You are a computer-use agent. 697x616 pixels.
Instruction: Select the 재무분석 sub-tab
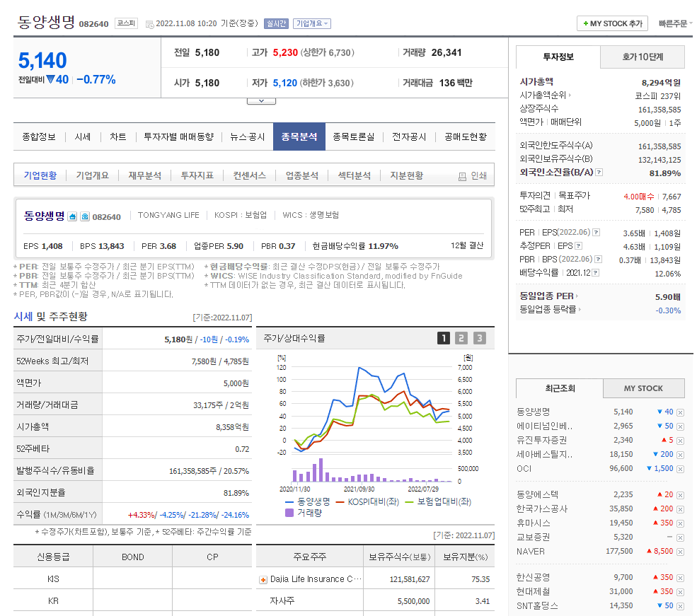tap(145, 175)
